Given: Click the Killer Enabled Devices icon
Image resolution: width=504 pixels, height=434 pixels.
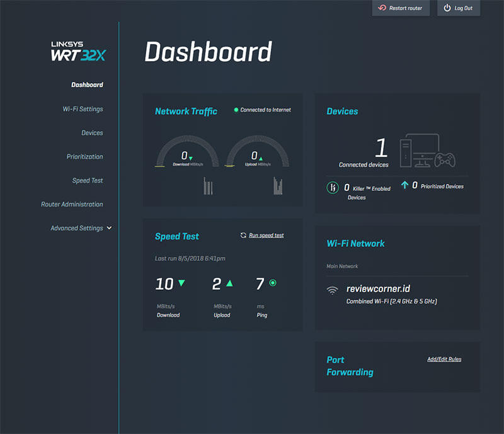Looking at the screenshot, I should click(332, 188).
